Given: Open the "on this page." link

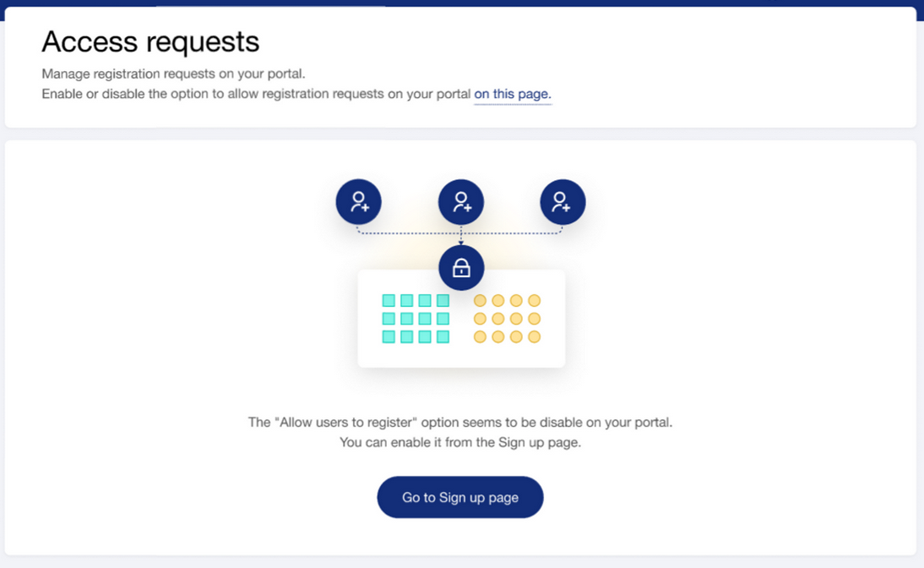Looking at the screenshot, I should [512, 94].
